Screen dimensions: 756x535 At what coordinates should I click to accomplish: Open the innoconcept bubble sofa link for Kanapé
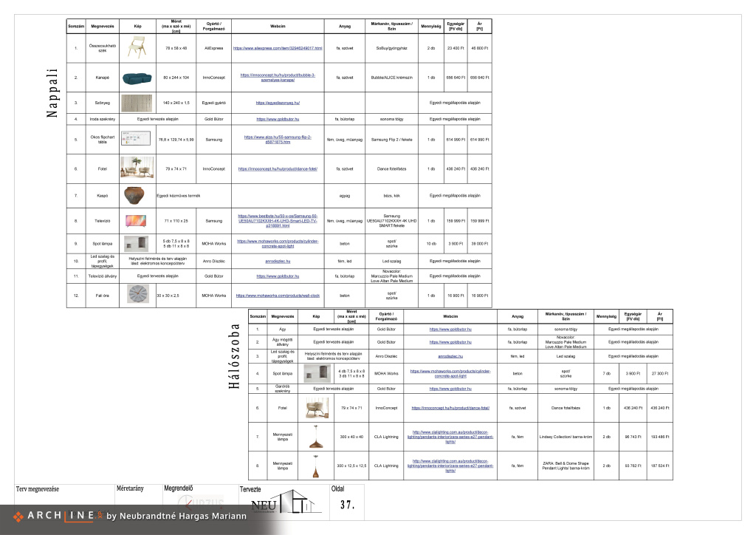coord(278,78)
